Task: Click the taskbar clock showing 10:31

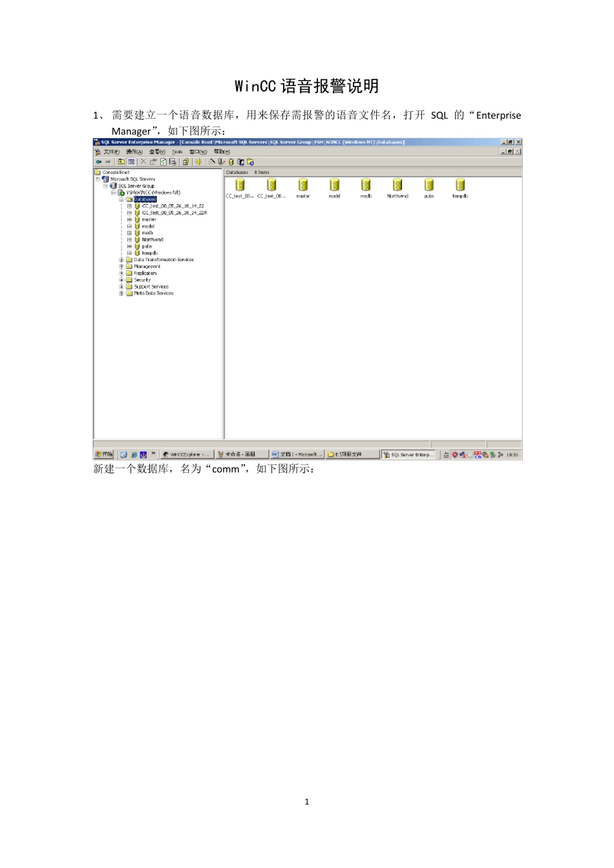Action: pyautogui.click(x=512, y=455)
